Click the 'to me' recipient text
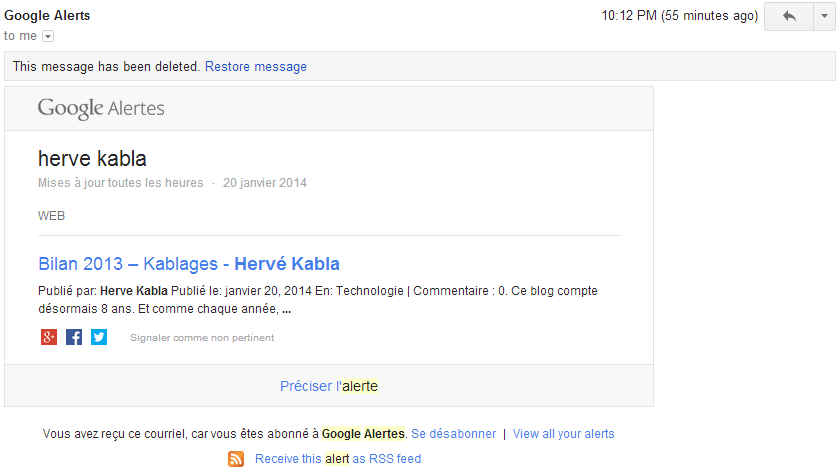Image resolution: width=838 pixels, height=467 pixels. 20,36
